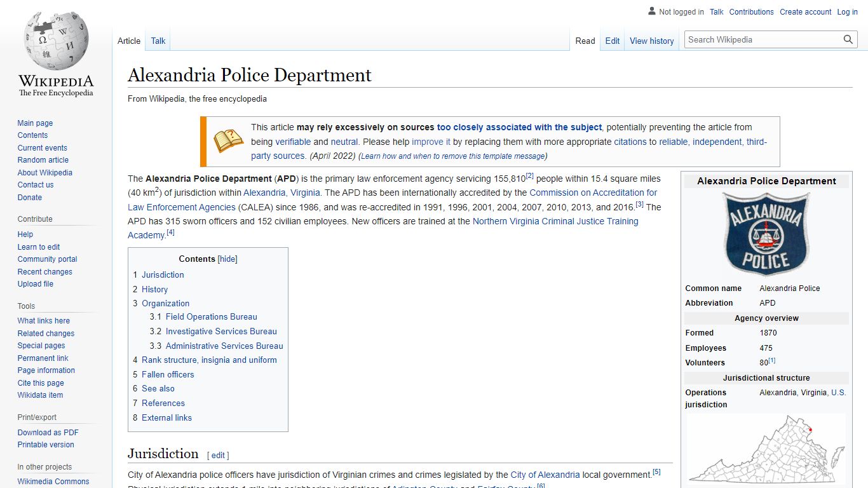Open Recent changes

tap(44, 272)
